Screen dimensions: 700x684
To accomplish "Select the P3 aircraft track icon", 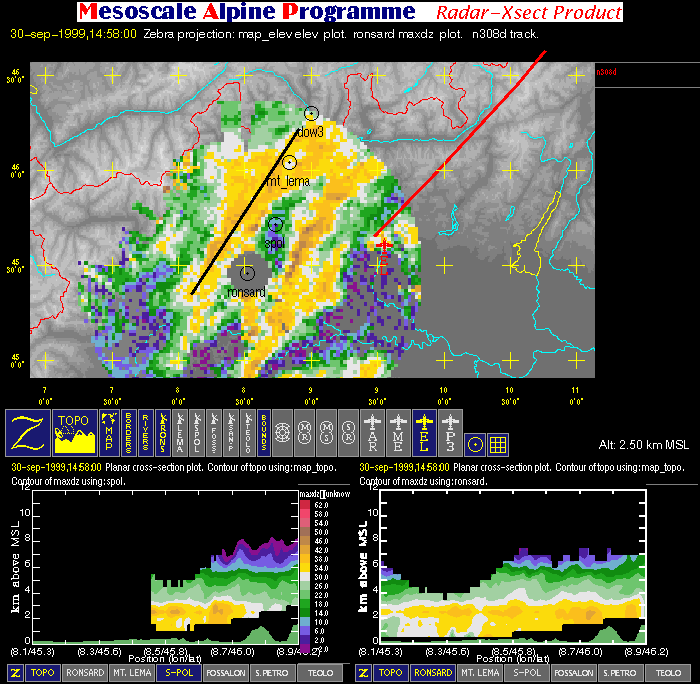I will click(x=450, y=428).
